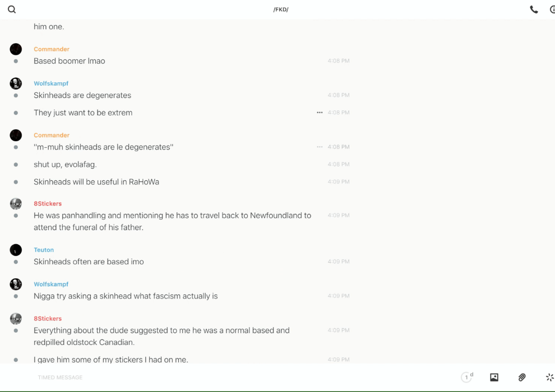Click Teuton's profile avatar
Image resolution: width=555 pixels, height=392 pixels.
pos(16,250)
